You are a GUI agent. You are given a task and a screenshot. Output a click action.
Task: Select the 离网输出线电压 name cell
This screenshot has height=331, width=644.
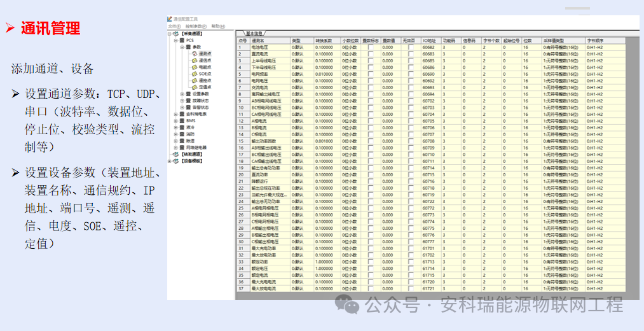point(270,94)
